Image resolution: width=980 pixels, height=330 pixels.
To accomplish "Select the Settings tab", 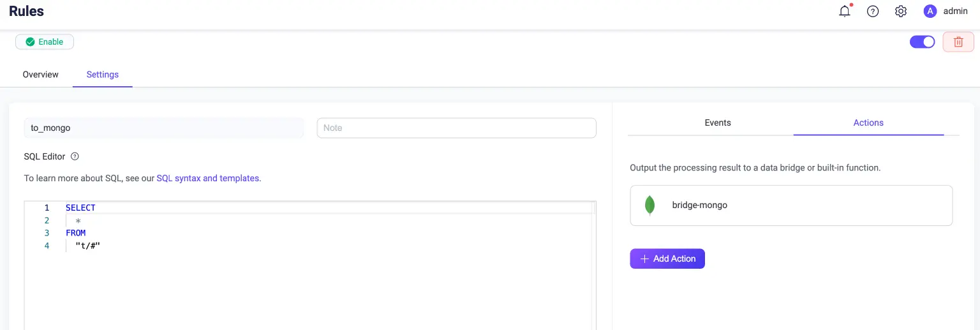I will [x=103, y=75].
